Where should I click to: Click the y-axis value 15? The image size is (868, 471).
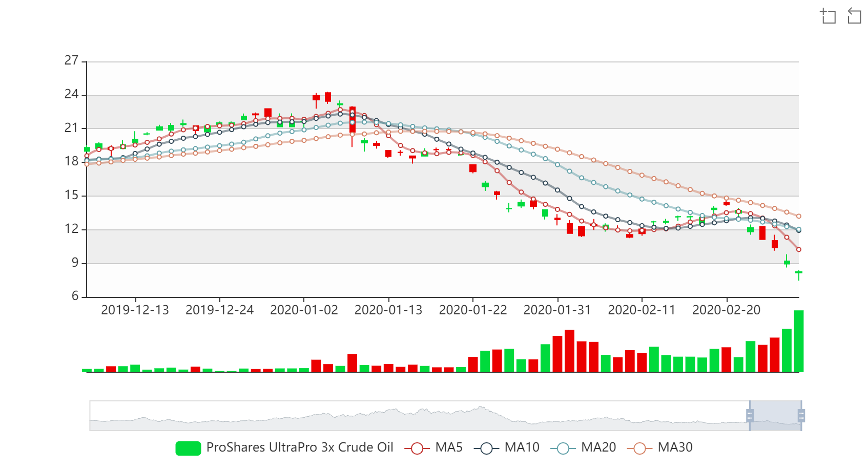click(71, 195)
